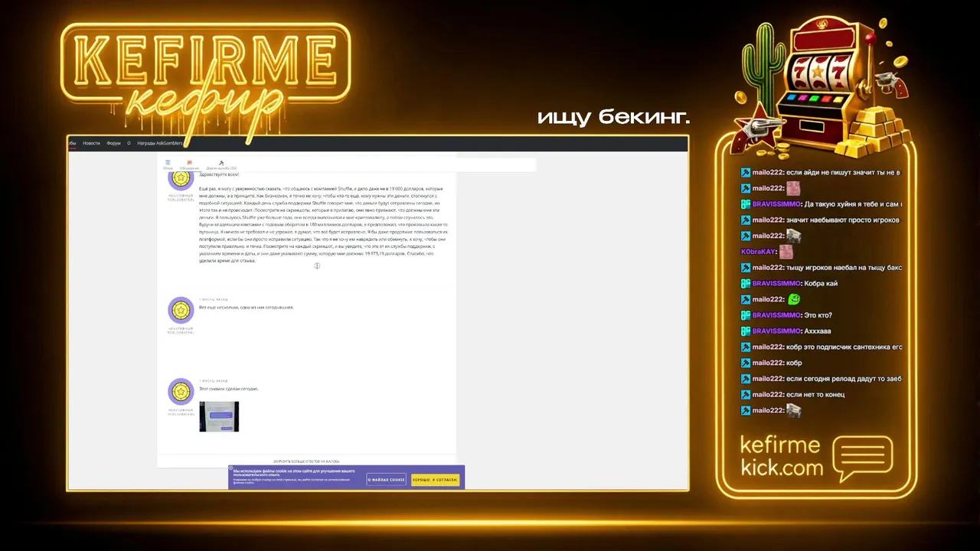Image resolution: width=980 pixels, height=551 pixels.
Task: Click badge beside "кобр это подписчик" message
Action: pos(746,347)
